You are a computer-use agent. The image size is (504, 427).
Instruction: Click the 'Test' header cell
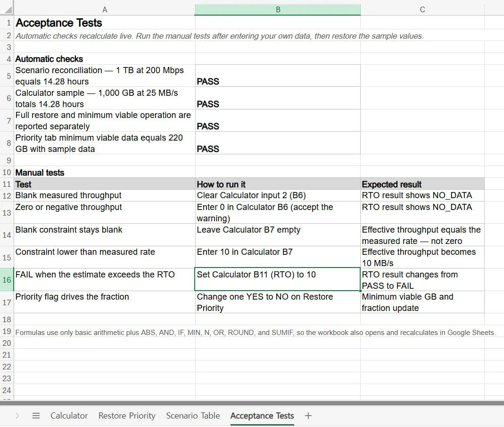click(105, 184)
